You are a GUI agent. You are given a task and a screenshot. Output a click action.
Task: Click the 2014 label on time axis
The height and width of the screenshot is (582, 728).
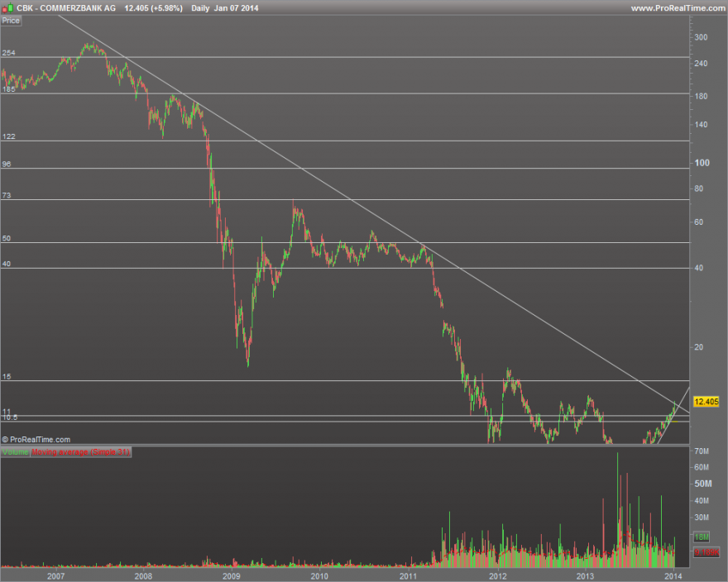(673, 576)
